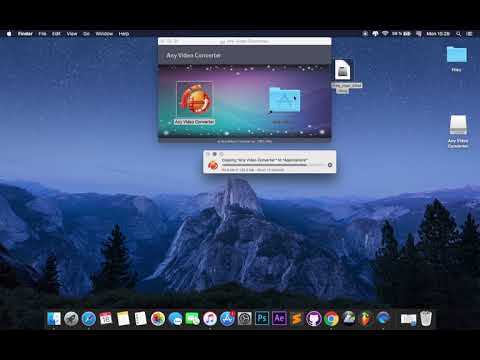
Task: Select the Files folder on desktop
Action: coord(456,54)
